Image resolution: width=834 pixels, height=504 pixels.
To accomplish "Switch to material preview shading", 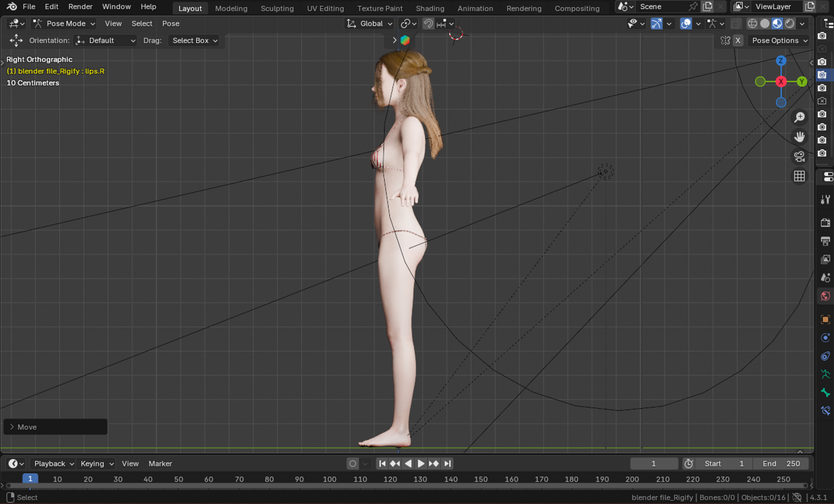I will [x=777, y=23].
